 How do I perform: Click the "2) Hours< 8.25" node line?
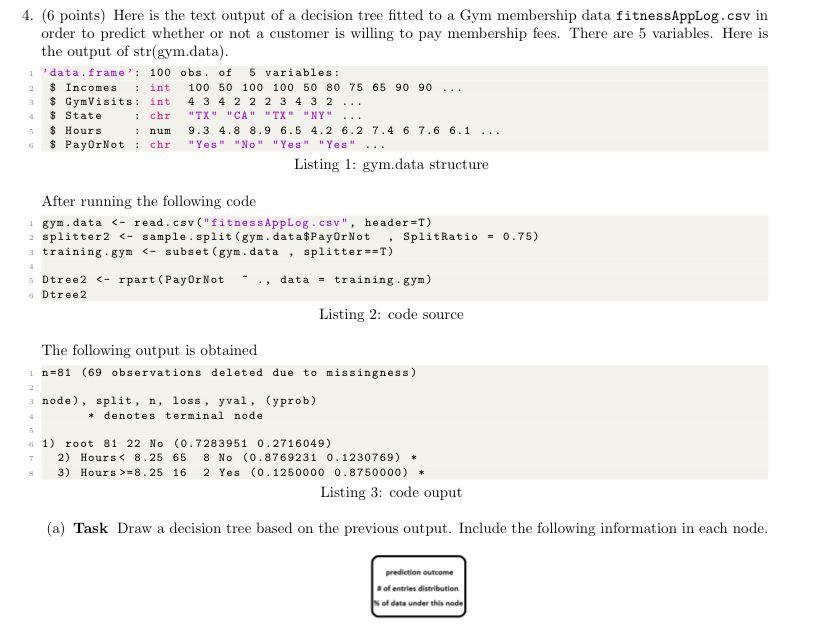[x=238, y=458]
